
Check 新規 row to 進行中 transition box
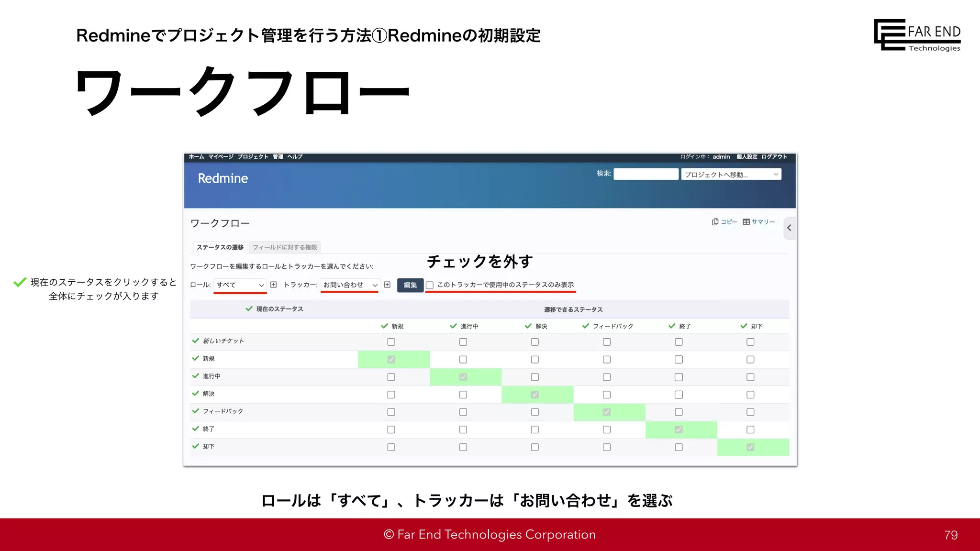pos(463,360)
